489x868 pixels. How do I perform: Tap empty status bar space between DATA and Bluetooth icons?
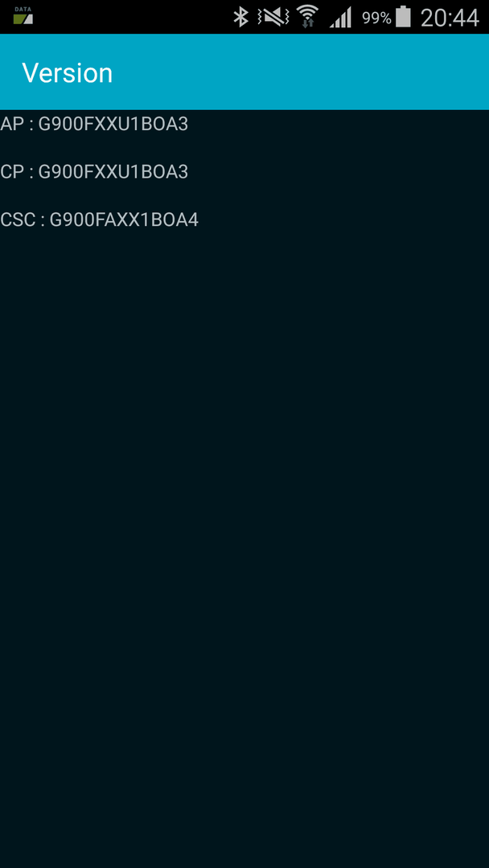pos(133,17)
